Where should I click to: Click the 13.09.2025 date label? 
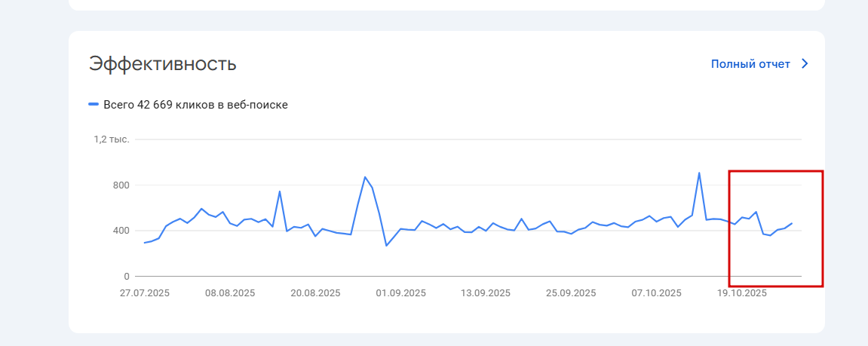pos(486,292)
